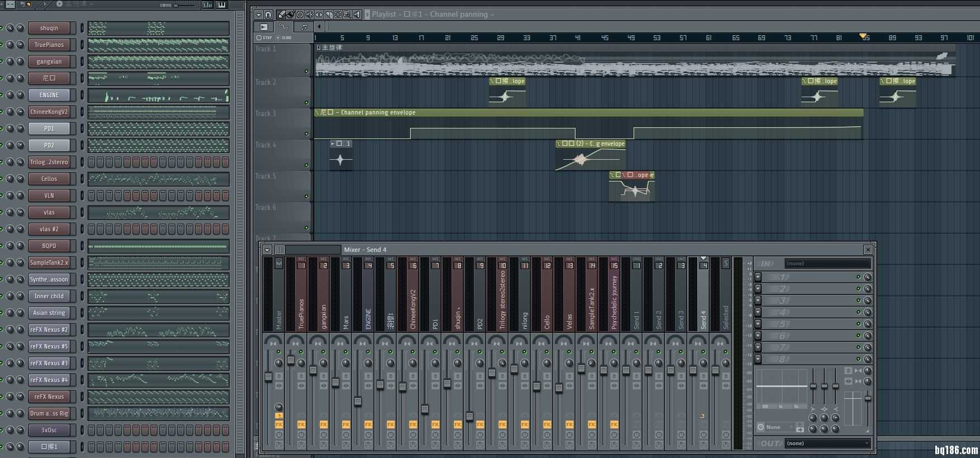Select the ENGINE channel button
This screenshot has width=980, height=458.
49,95
